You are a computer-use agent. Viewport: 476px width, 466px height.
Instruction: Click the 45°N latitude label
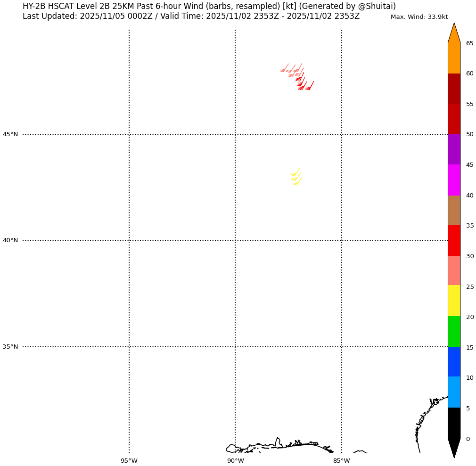pos(10,134)
